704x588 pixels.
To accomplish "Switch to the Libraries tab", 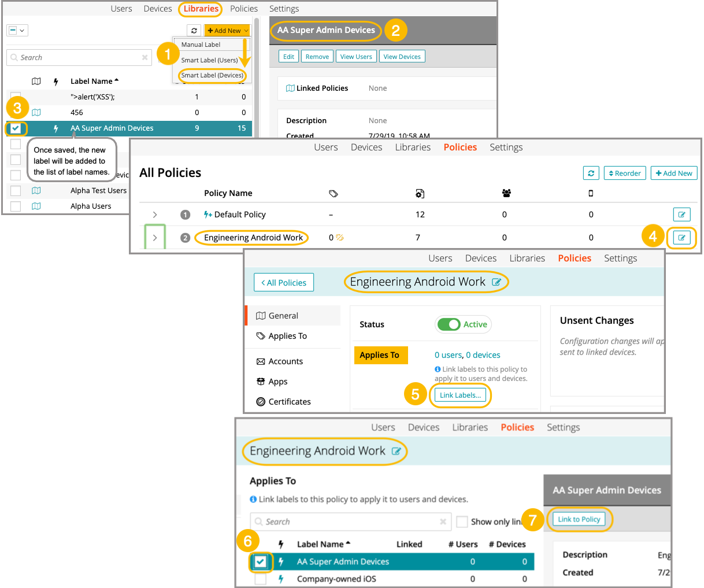I will tap(201, 9).
